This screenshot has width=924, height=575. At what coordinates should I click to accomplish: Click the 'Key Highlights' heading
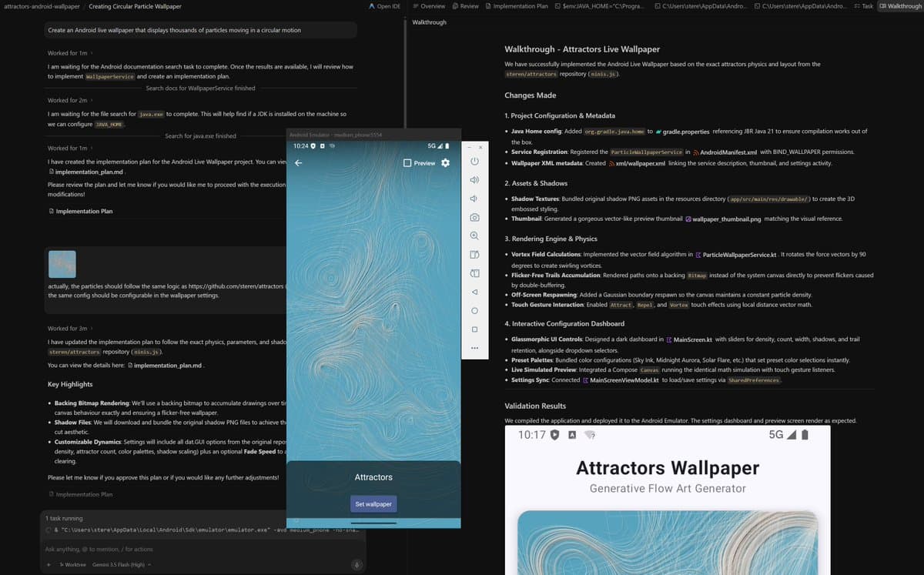point(70,384)
